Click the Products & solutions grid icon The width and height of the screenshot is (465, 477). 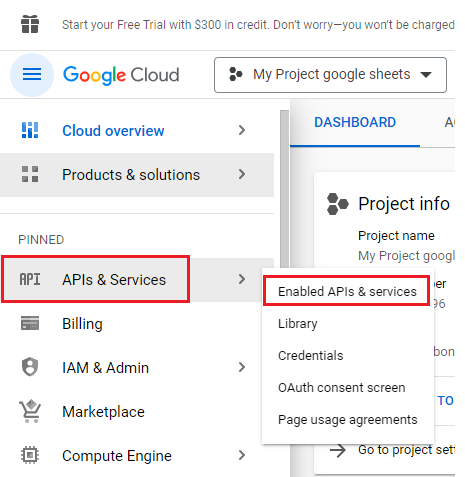[30, 174]
